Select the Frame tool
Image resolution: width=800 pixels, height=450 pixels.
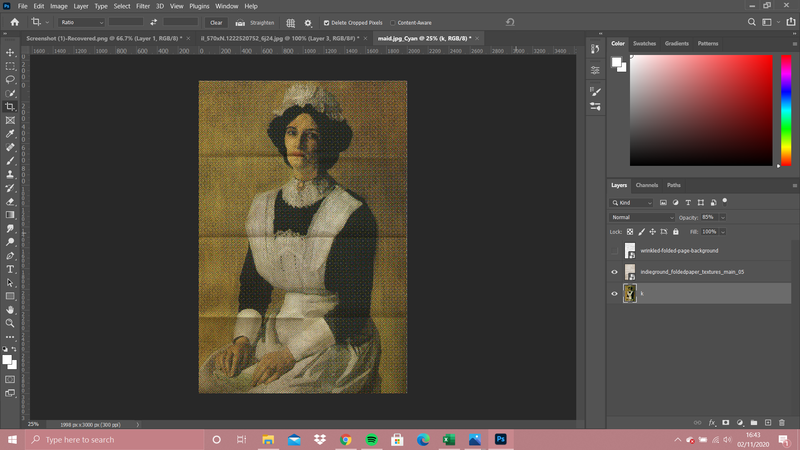[x=10, y=120]
